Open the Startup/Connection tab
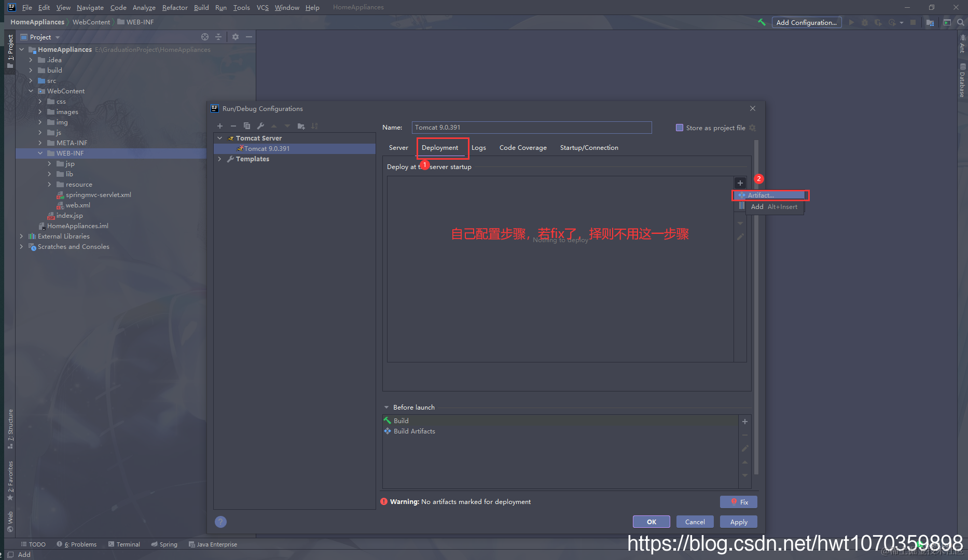968x560 pixels. click(589, 148)
